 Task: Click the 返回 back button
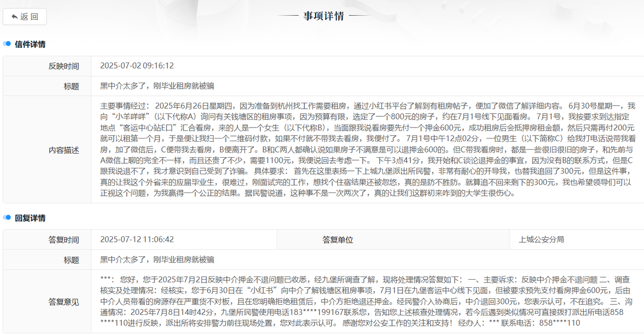25,17
